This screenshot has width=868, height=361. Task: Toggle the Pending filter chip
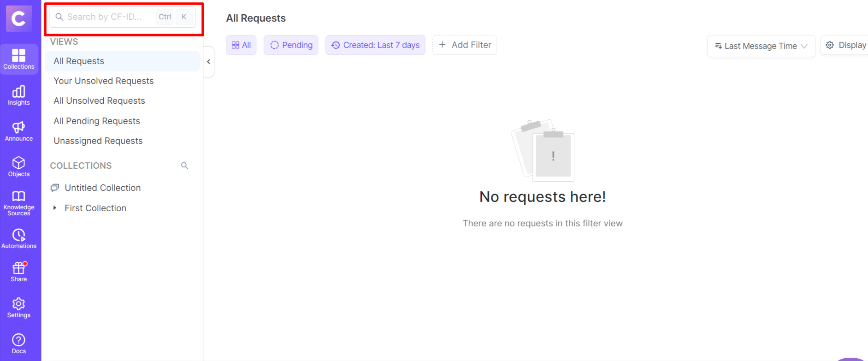(x=291, y=45)
